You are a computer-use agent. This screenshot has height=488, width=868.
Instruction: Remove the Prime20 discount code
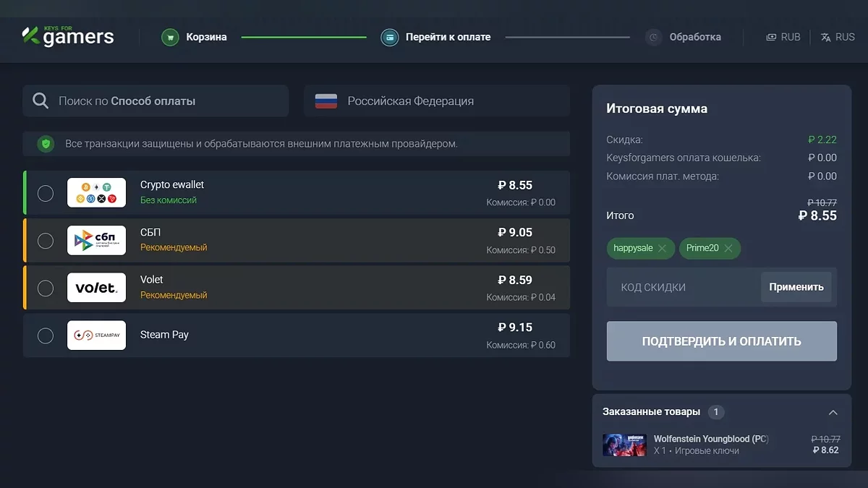[x=728, y=249]
